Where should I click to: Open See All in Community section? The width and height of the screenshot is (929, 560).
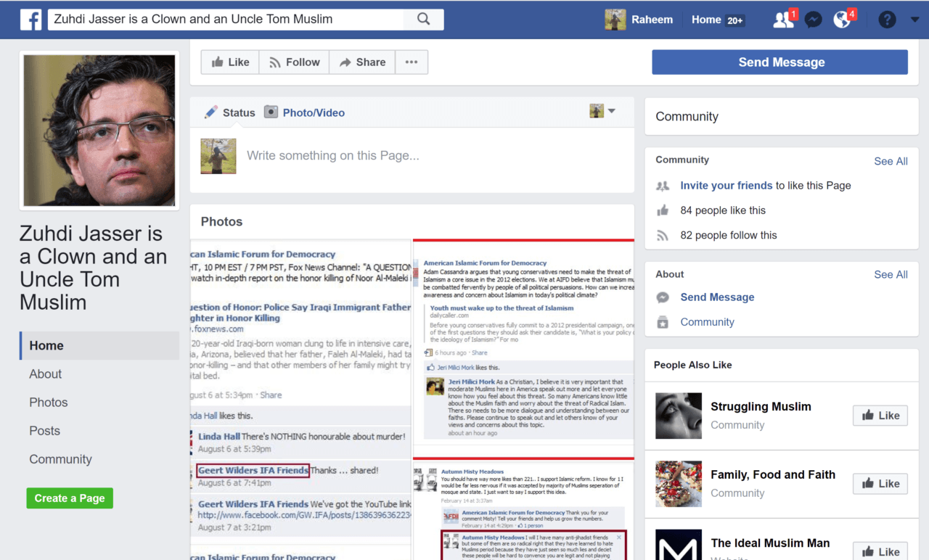tap(891, 161)
